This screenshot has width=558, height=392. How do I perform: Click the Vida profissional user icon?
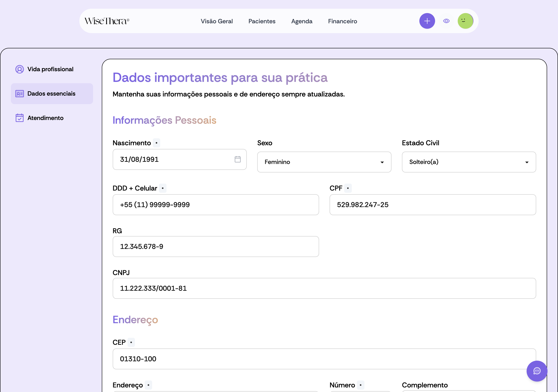click(20, 69)
